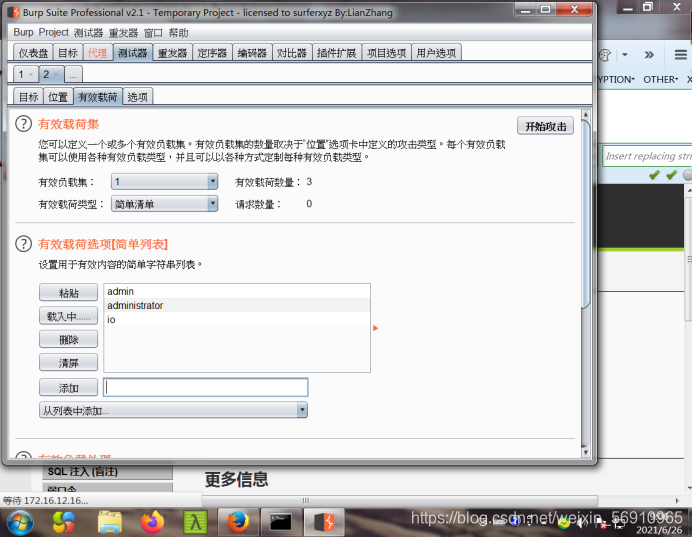Open help for 有效载荷集 section

coord(23,124)
